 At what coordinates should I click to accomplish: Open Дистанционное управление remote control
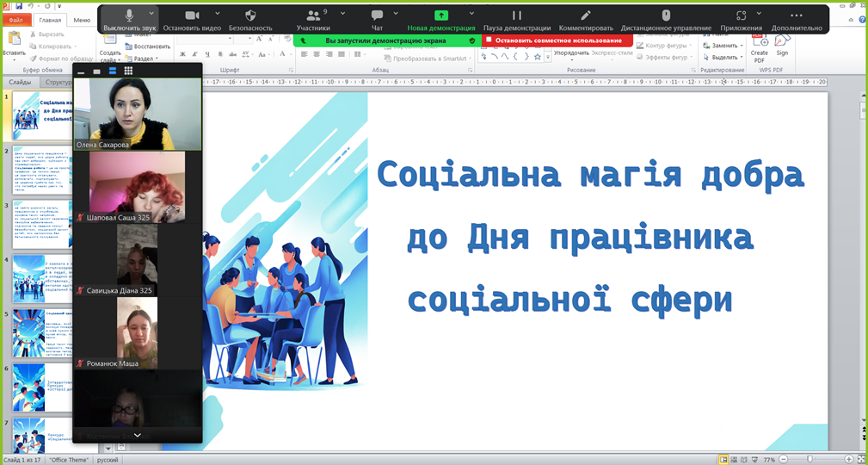click(x=665, y=19)
